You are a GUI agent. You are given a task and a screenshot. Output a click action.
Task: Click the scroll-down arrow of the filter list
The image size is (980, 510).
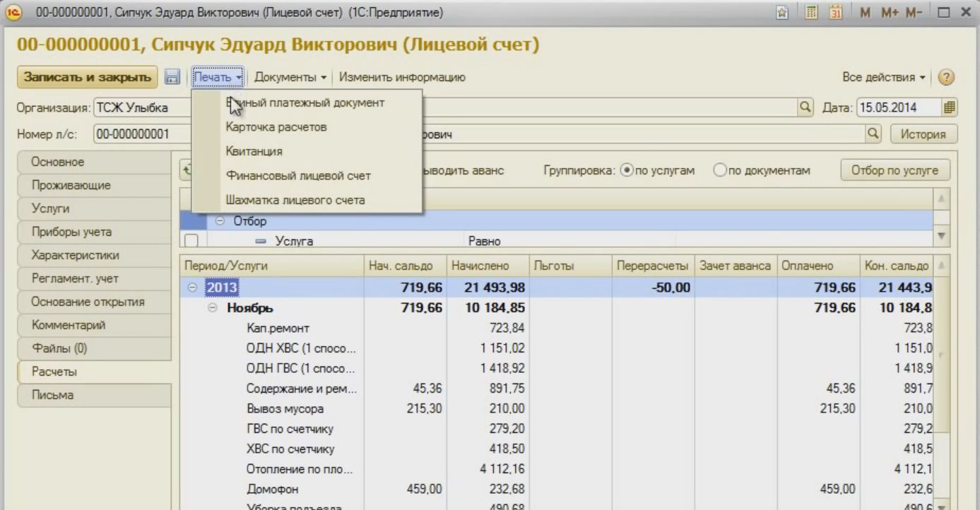coord(940,235)
